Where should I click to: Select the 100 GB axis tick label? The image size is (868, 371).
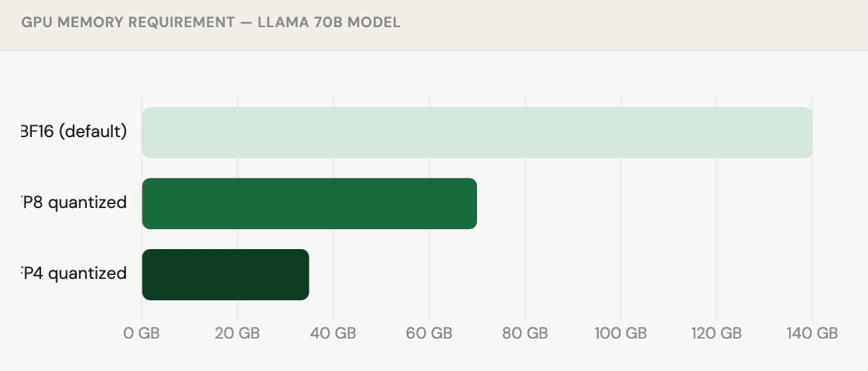621,333
